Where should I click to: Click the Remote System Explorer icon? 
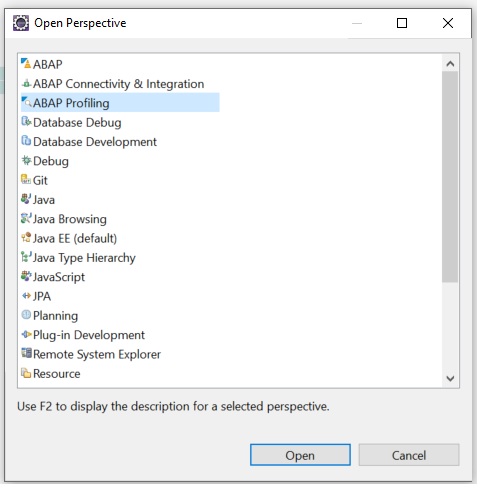(x=26, y=353)
